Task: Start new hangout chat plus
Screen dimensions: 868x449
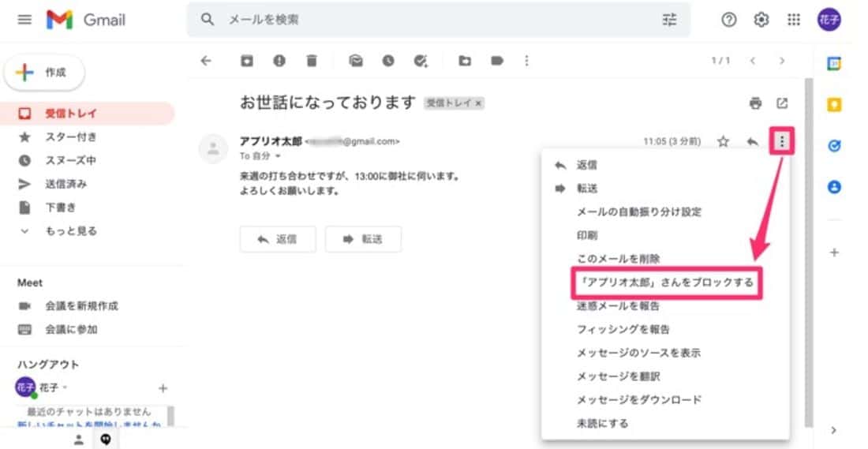Action: pos(163,388)
